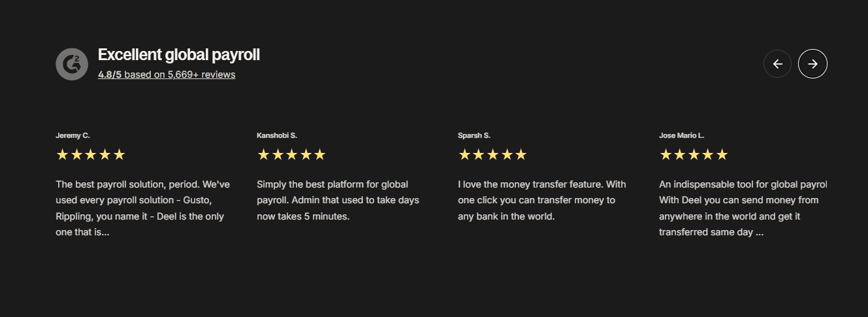Select reviewer name Jose Mario L.

682,135
